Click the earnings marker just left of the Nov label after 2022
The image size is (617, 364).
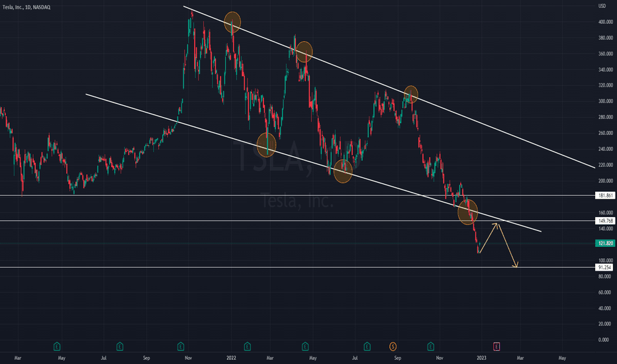(430, 346)
